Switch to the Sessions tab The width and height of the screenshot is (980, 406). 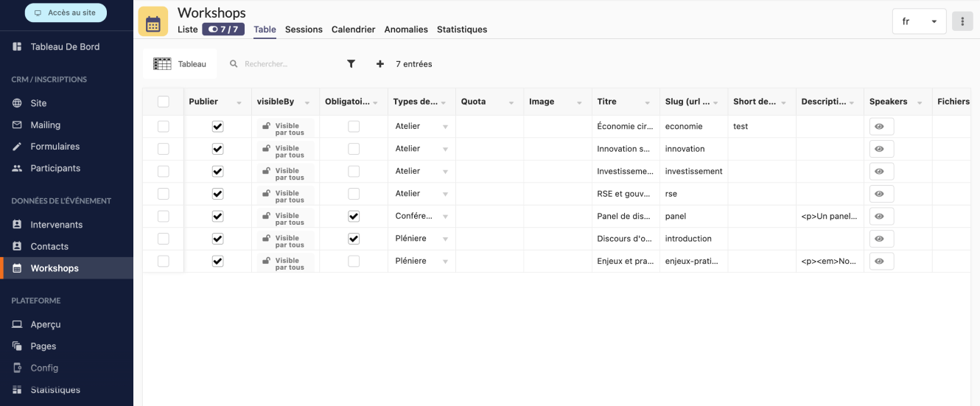tap(304, 29)
